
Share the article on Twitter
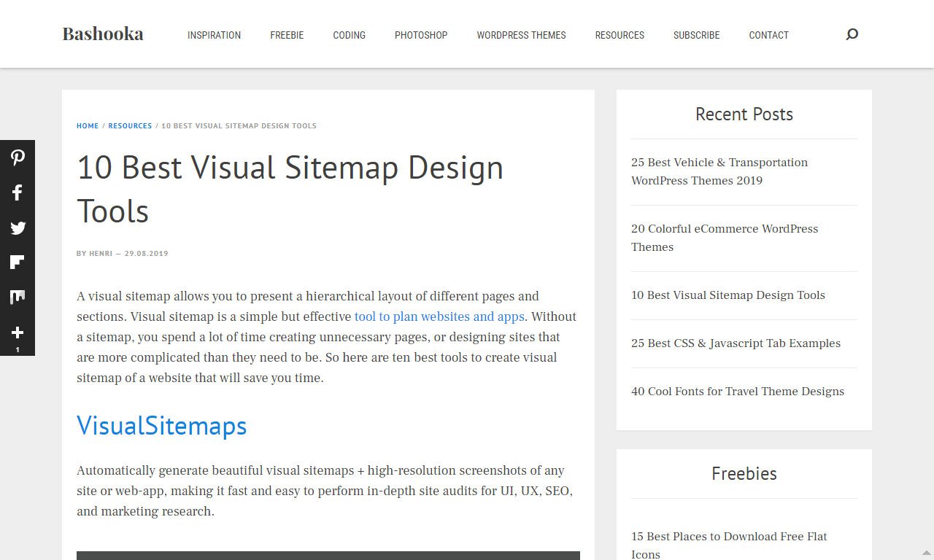[x=18, y=227]
